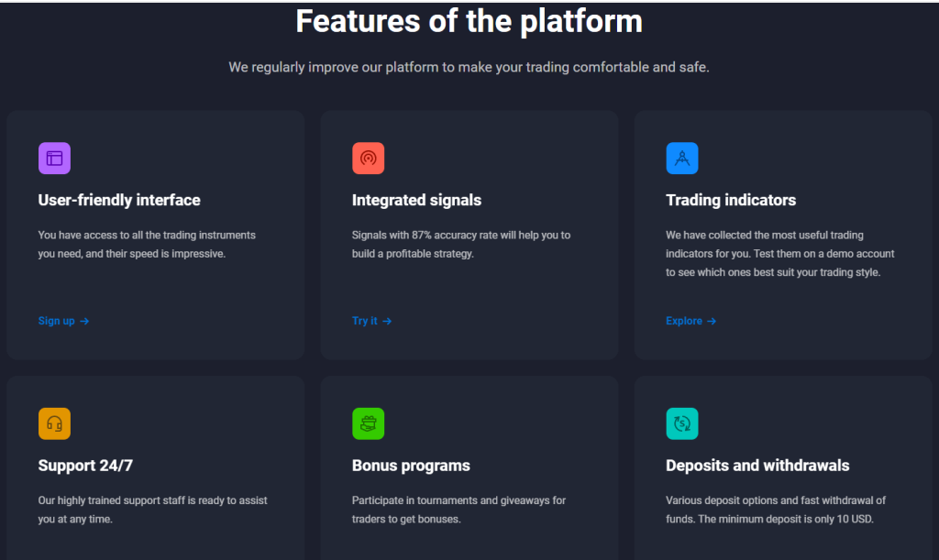Select the Deposits and withdrawals currency exchange icon
939x560 pixels.
tap(682, 423)
